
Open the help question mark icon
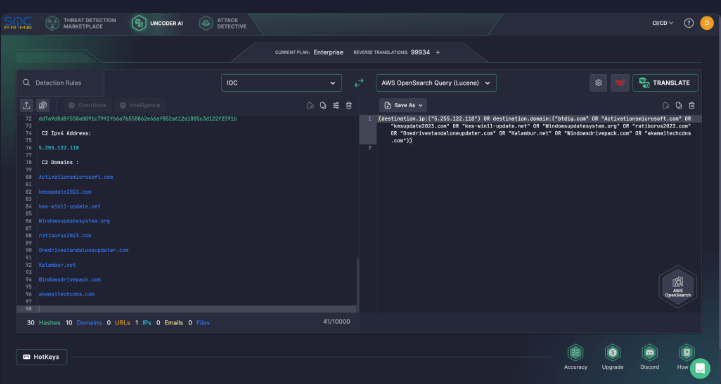click(688, 23)
